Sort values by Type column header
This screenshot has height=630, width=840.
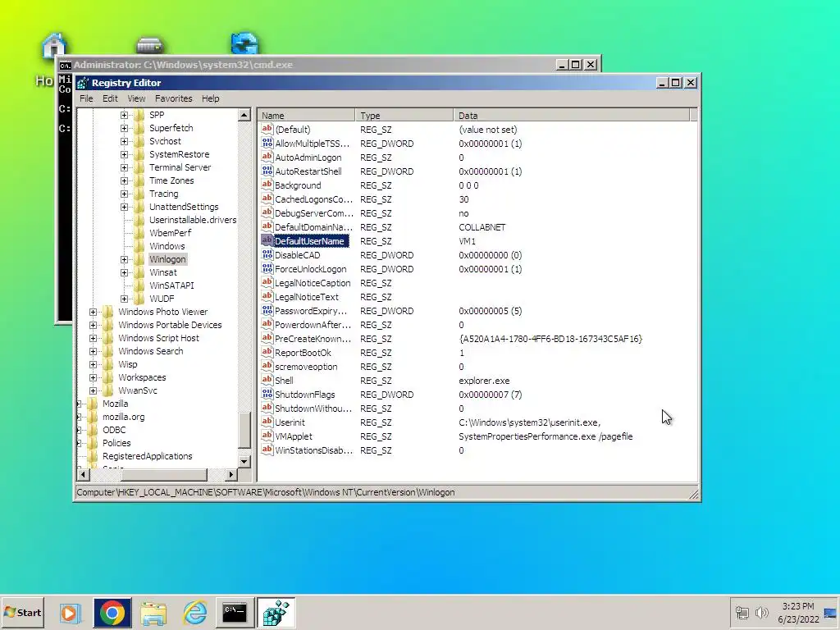point(404,115)
